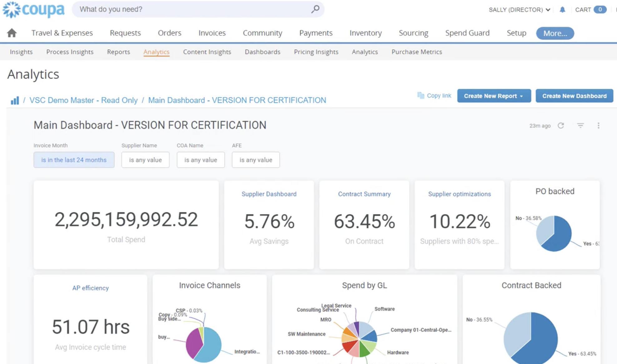617x364 pixels.
Task: Open the Payments menu
Action: point(316,33)
